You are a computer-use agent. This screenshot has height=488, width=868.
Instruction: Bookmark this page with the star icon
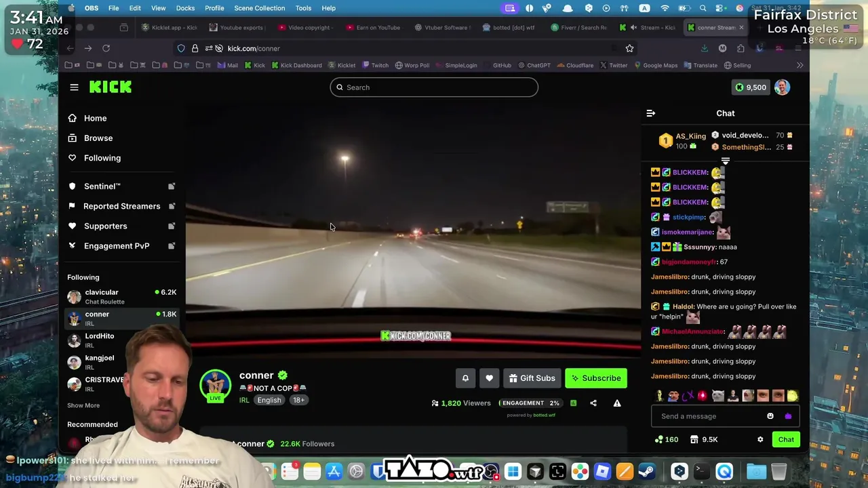point(629,48)
